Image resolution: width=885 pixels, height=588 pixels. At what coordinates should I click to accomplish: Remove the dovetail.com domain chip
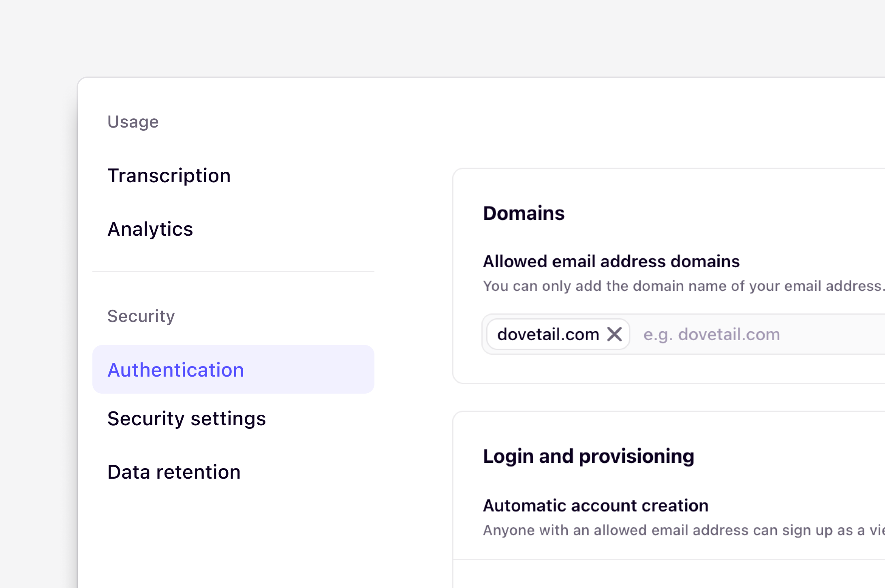[614, 334]
